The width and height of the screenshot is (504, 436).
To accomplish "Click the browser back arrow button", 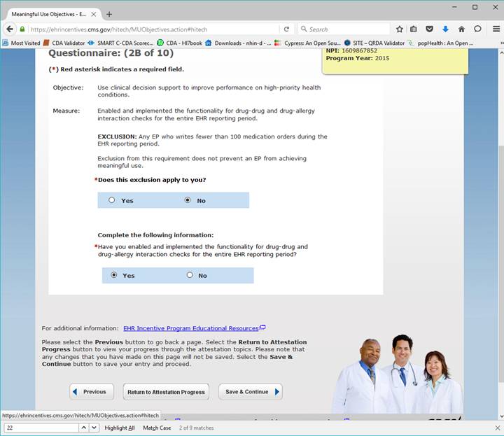I will (x=10, y=29).
